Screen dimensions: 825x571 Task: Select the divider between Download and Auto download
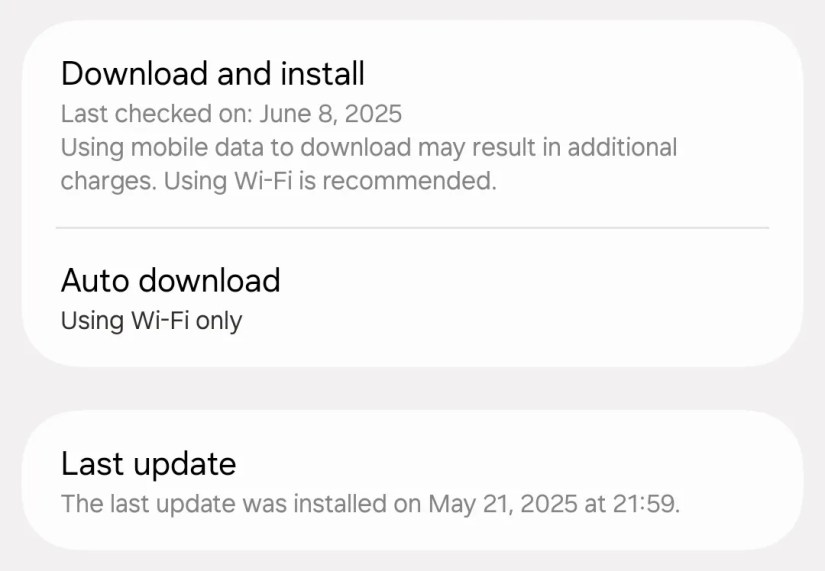click(x=412, y=228)
